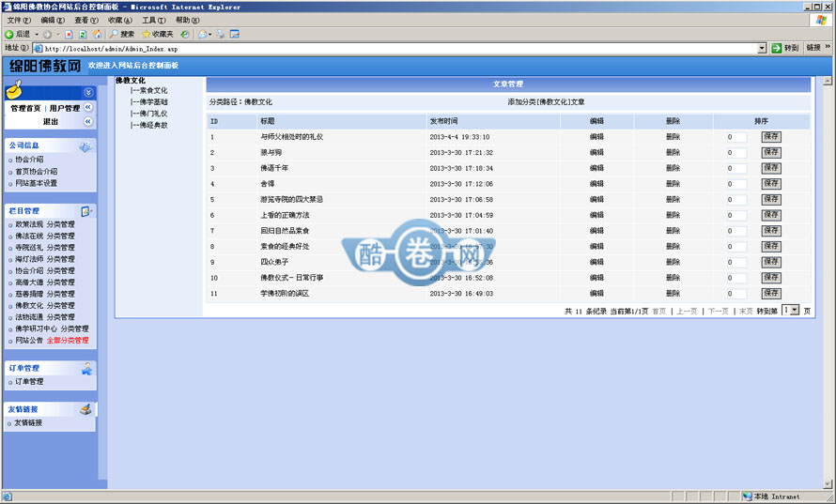Viewport: 836px width, 504px height.
Task: Open the address bar dropdown arrow
Action: point(762,49)
